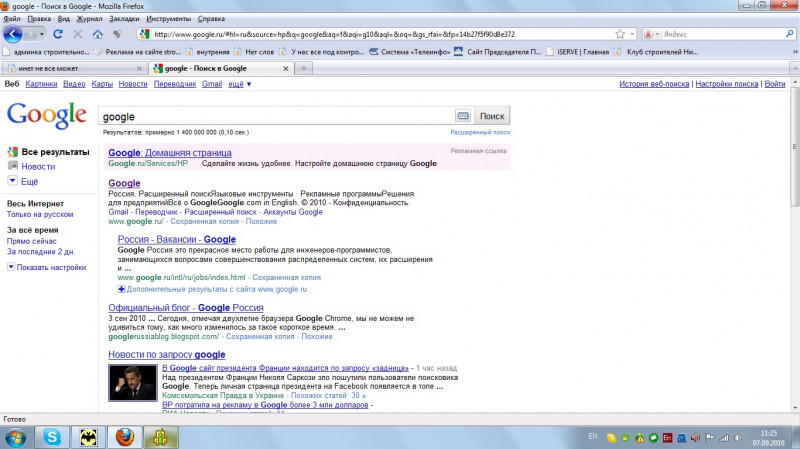Bookmark this page with the star icon
The image size is (800, 449).
[620, 34]
